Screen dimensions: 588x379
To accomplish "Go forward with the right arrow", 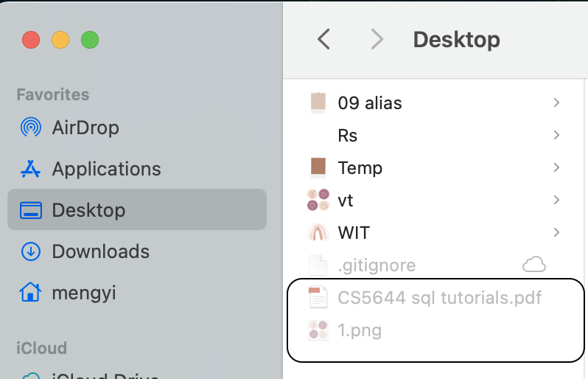I will [377, 39].
